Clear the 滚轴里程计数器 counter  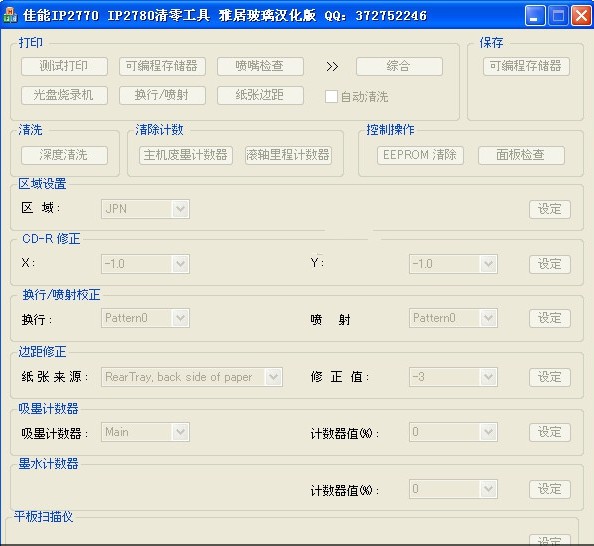pos(288,155)
